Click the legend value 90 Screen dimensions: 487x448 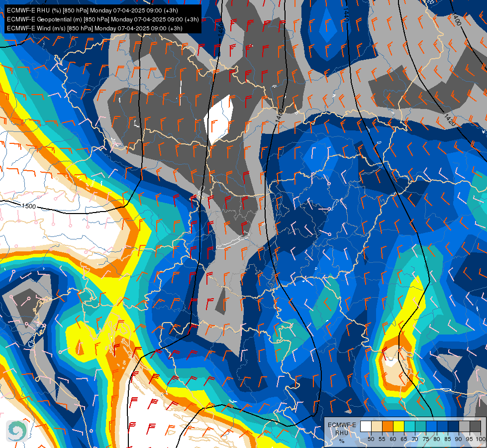(x=459, y=439)
